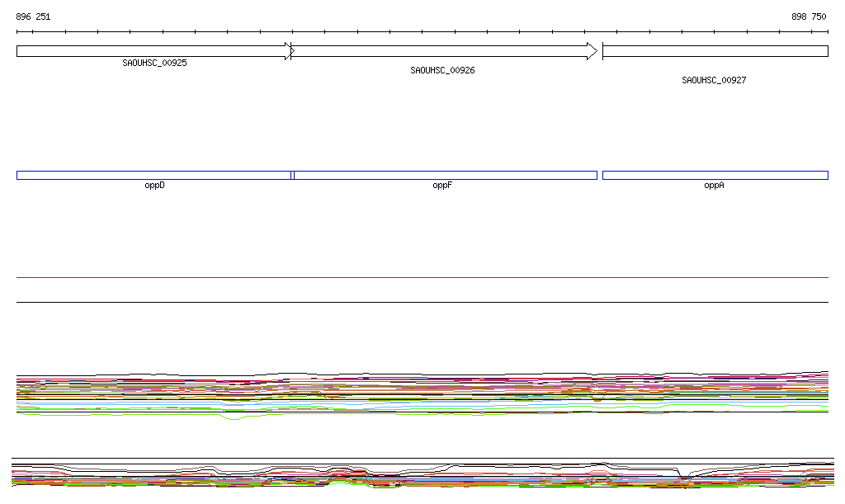Click the oppD gene name label
The image size is (845, 504).
pos(154,186)
